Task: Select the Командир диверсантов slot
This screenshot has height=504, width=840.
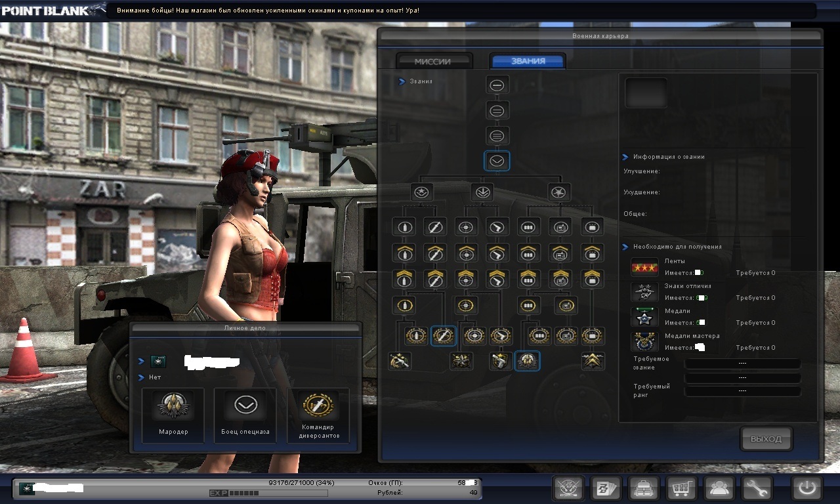Action: [318, 415]
